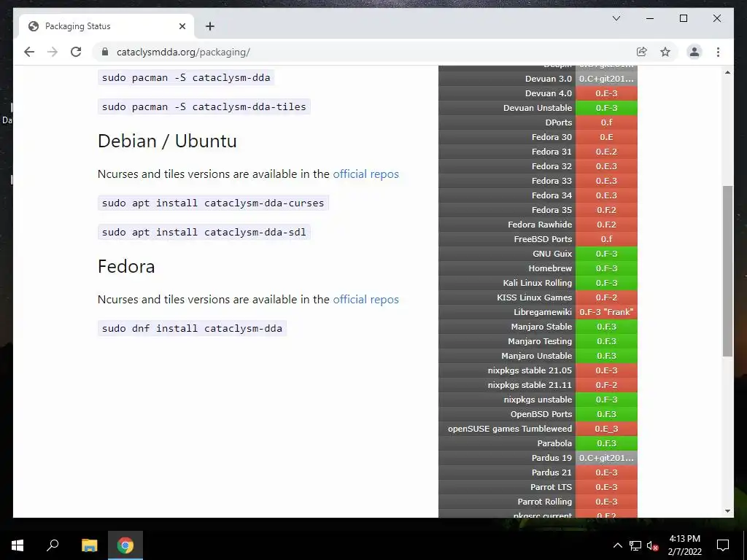Viewport: 747px width, 560px height.
Task: Click the scrollbar down arrow
Action: (727, 511)
